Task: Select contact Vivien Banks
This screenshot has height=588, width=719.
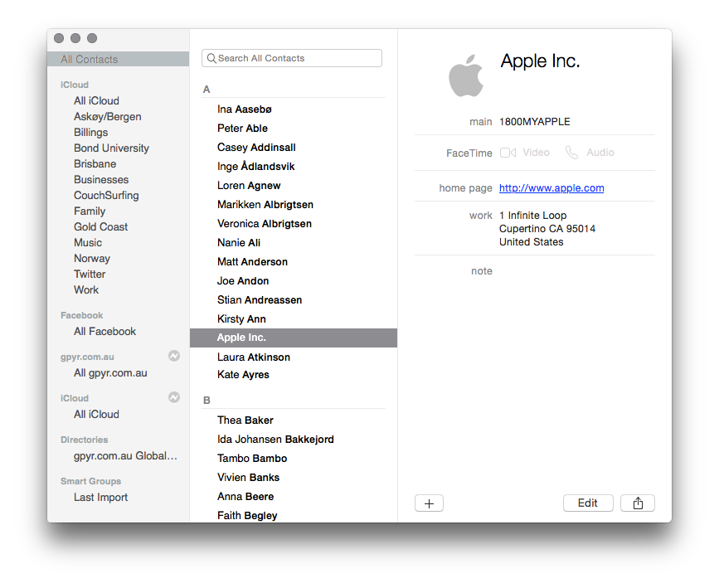Action: point(248,478)
